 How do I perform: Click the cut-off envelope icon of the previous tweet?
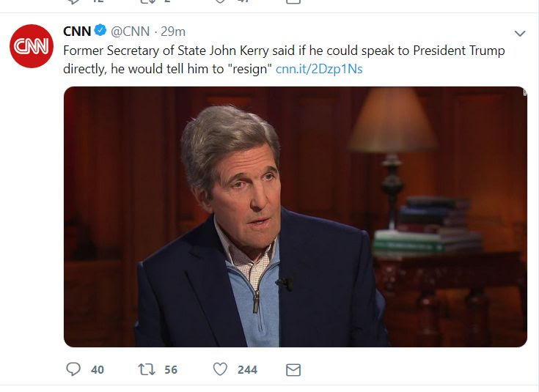point(293,1)
